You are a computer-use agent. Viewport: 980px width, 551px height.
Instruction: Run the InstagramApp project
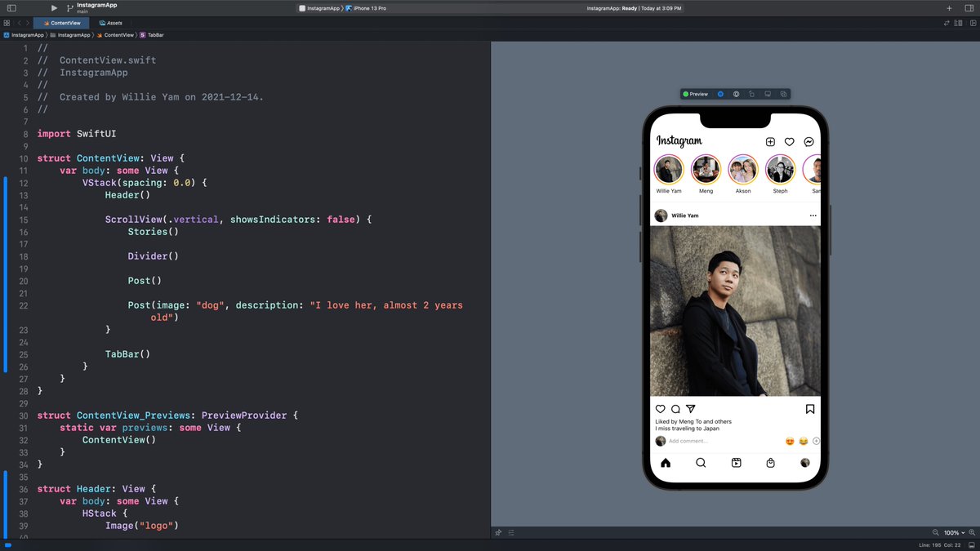click(54, 8)
